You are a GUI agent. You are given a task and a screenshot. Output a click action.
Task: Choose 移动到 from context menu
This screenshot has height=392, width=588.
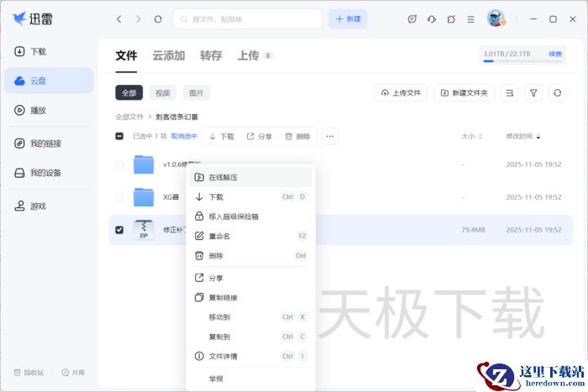[251, 317]
